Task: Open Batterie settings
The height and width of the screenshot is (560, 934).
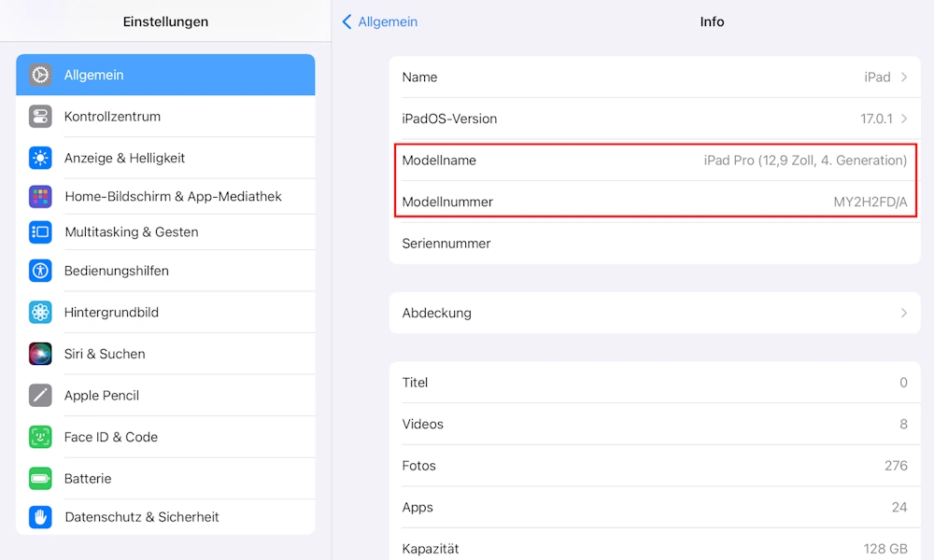Action: pos(165,479)
